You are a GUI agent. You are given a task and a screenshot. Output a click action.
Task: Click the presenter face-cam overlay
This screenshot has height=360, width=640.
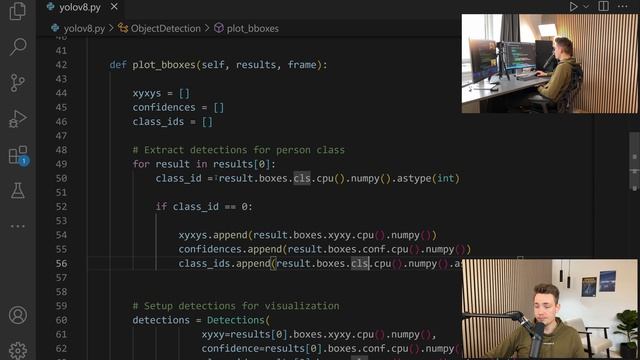pyautogui.click(x=549, y=309)
